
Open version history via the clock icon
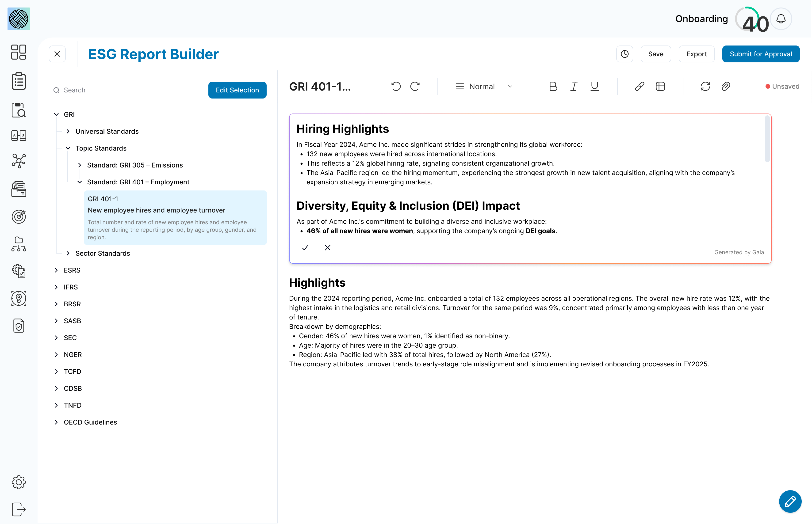pyautogui.click(x=625, y=54)
